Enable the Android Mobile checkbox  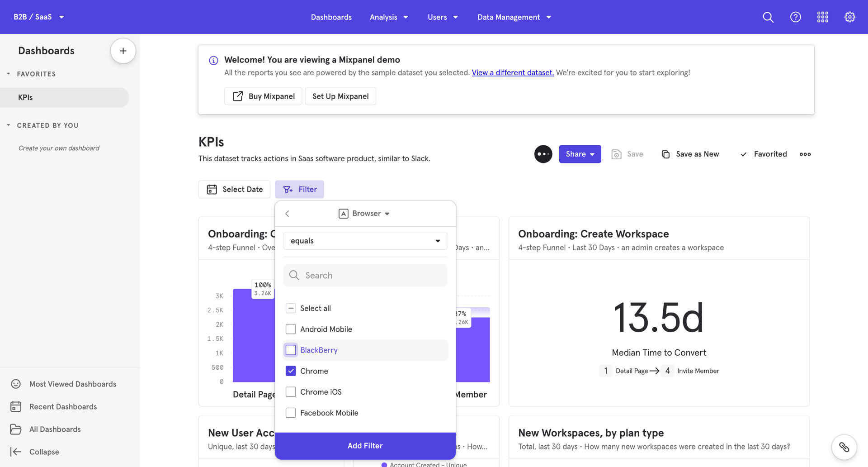[291, 329]
